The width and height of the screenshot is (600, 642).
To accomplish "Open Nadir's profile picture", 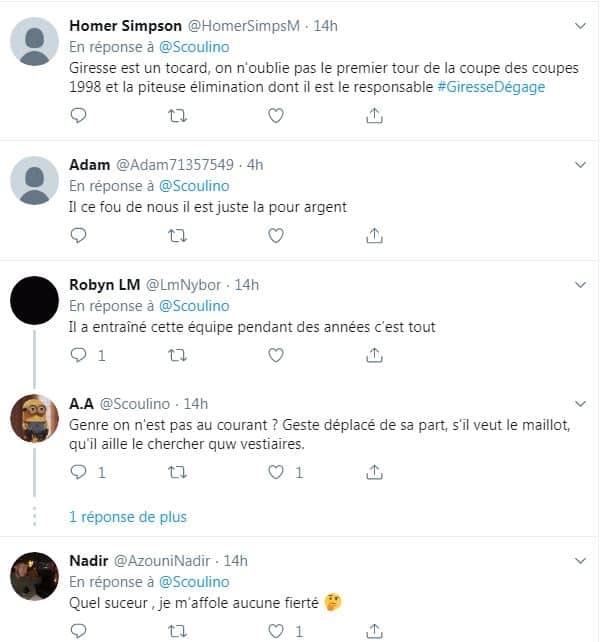I will pos(34,576).
